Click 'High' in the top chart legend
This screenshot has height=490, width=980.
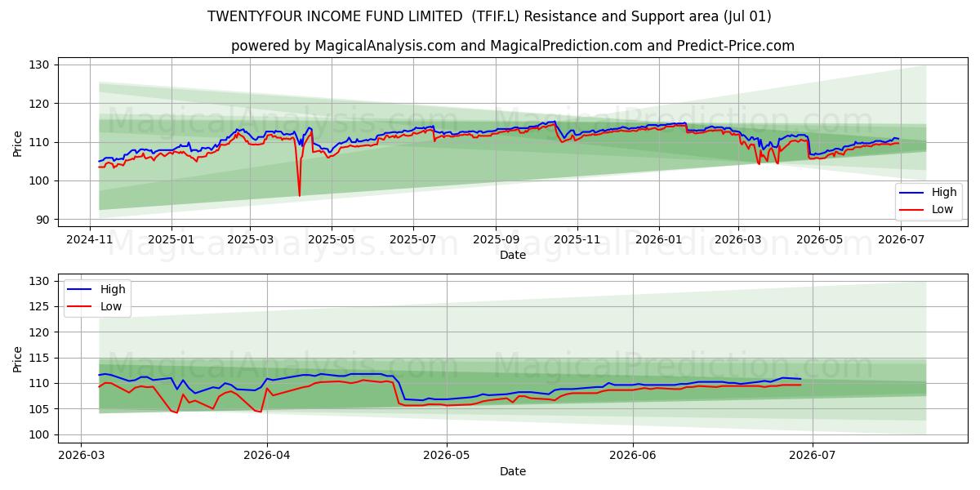click(944, 193)
